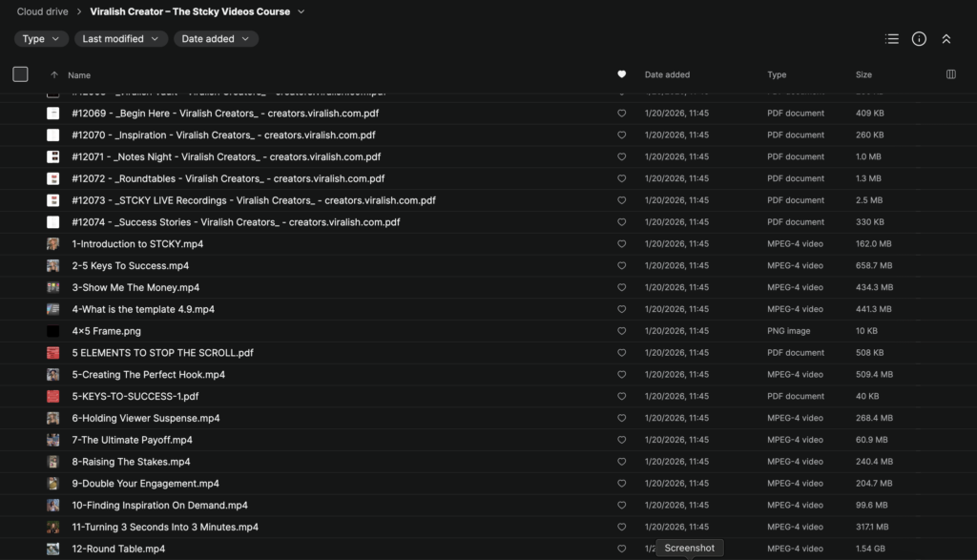Image resolution: width=977 pixels, height=560 pixels.
Task: Favorite 5-Creating The Perfect Hook.mp4 heart
Action: pos(621,374)
